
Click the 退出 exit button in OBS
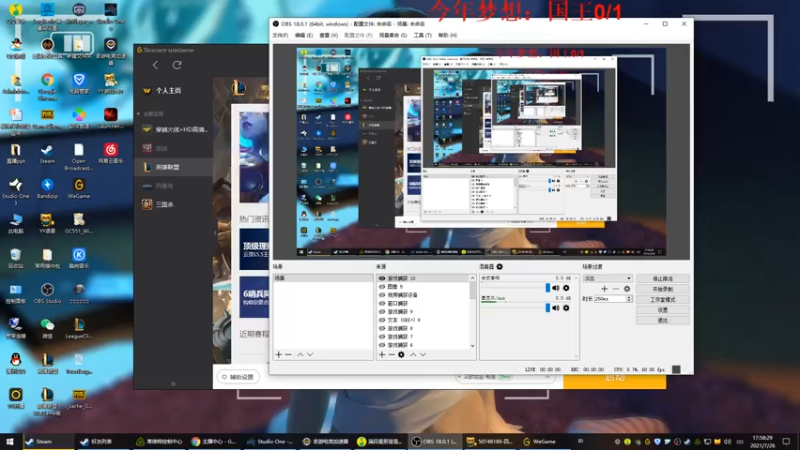pos(663,320)
